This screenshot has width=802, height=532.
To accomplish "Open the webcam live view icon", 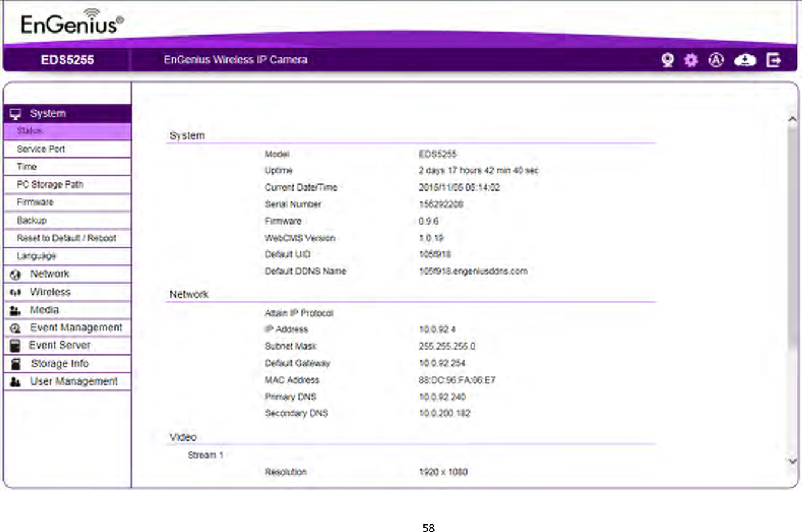I will click(668, 60).
